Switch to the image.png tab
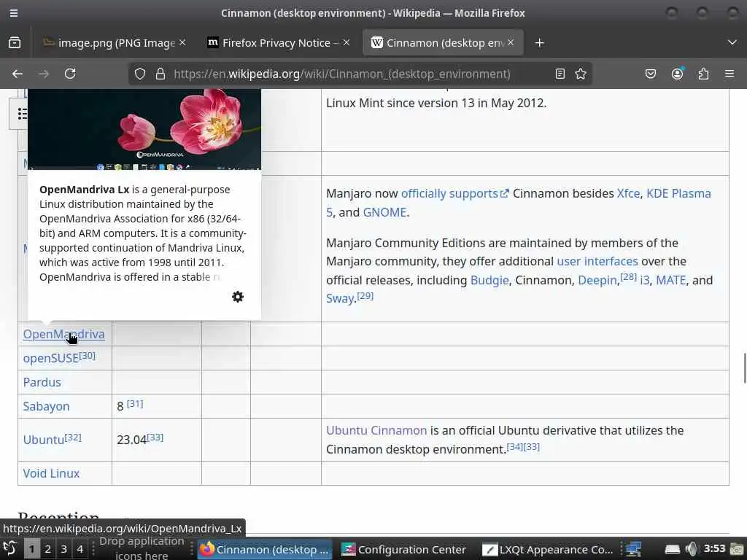This screenshot has height=560, width=747. click(115, 43)
